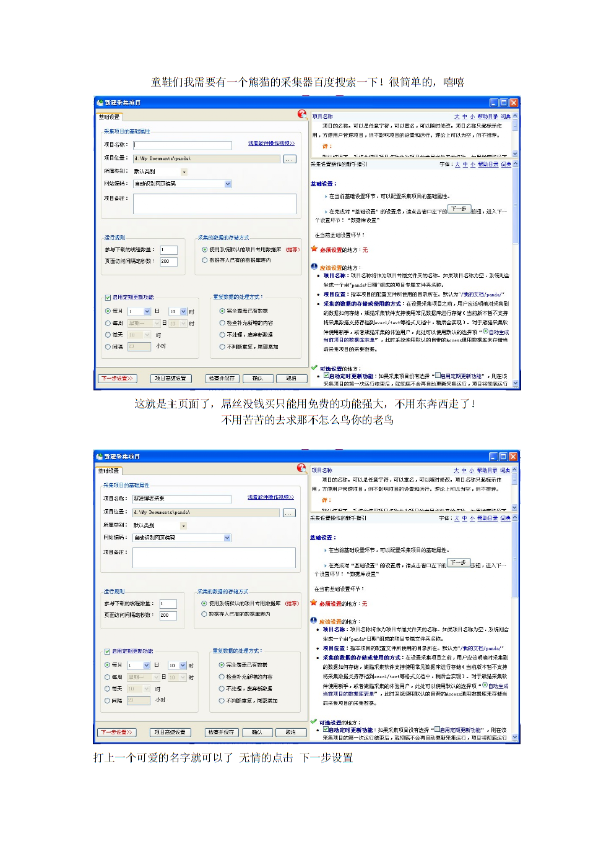Click 词典 link in upper dialog's top help pane
Viewport: 614px width, 868px height.
click(x=506, y=116)
